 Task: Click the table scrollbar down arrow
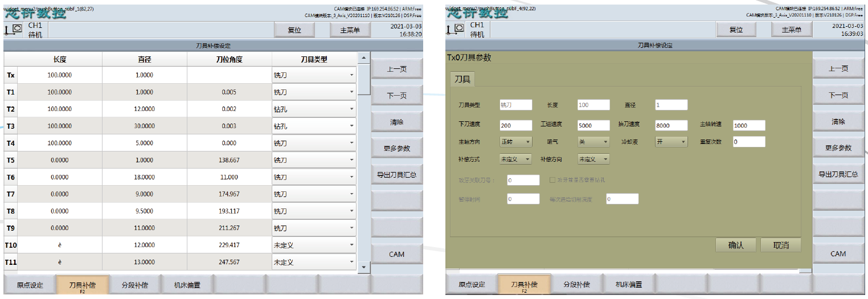click(363, 266)
